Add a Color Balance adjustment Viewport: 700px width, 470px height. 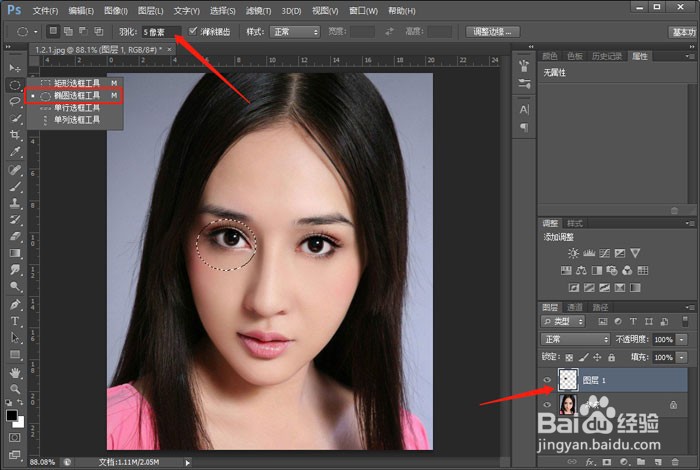point(581,270)
